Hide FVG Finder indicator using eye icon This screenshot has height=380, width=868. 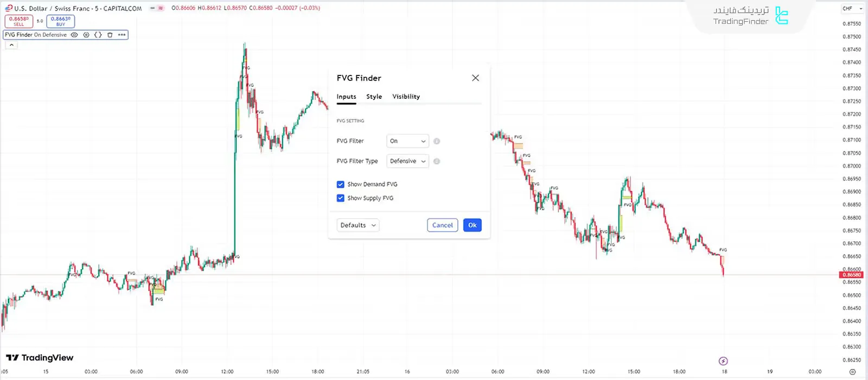[74, 35]
